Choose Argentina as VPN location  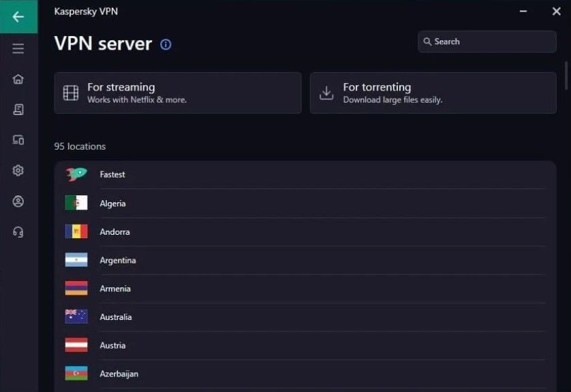(x=305, y=260)
